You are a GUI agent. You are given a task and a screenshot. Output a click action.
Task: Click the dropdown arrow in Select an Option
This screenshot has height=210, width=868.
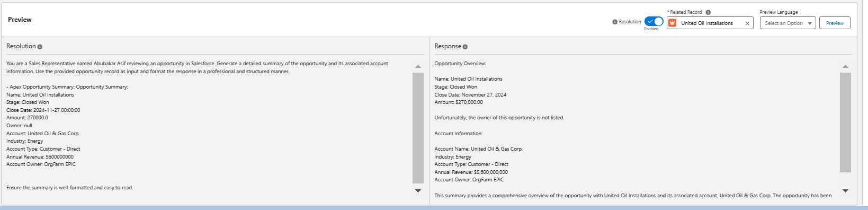[809, 23]
